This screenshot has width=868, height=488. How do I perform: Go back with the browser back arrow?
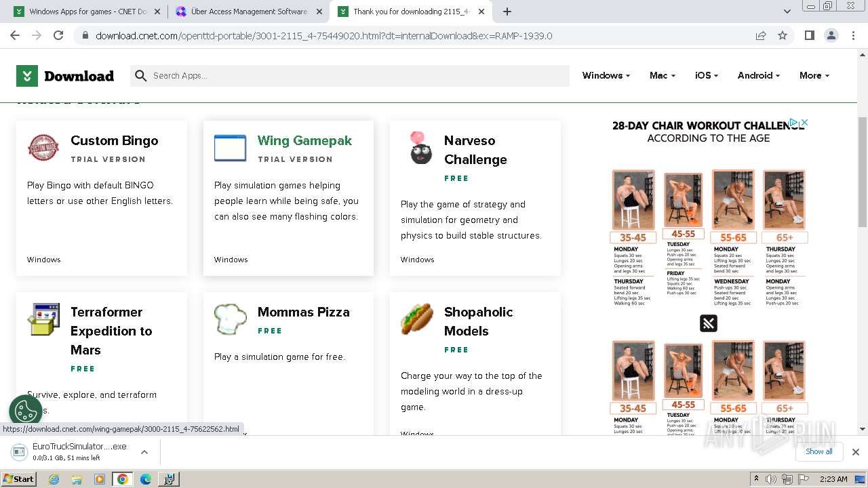point(15,35)
